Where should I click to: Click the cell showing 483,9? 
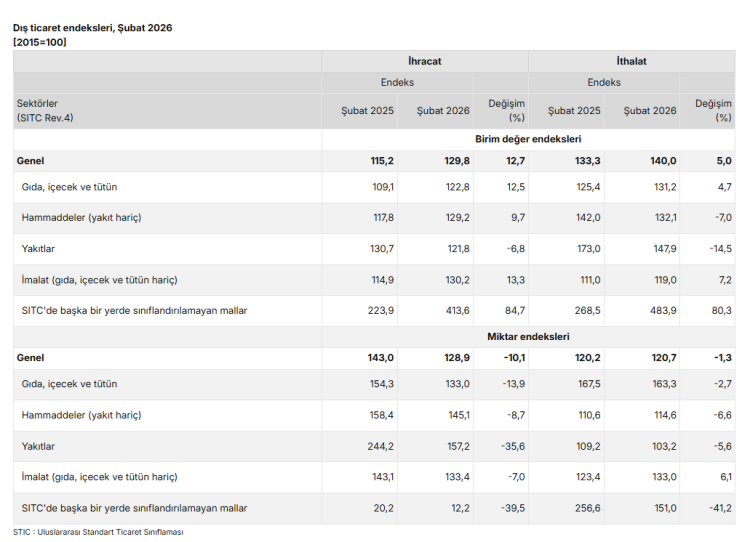coord(660,311)
